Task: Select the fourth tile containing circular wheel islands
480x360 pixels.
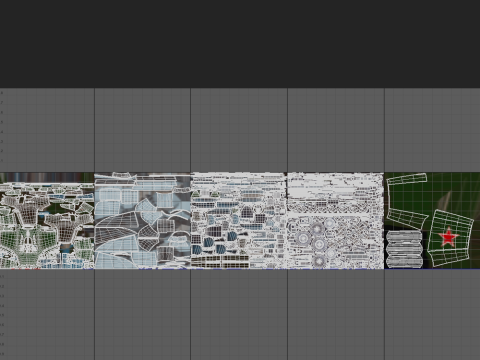Action: pos(336,221)
